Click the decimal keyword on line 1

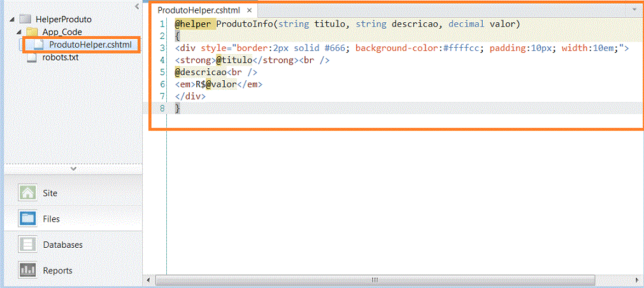(x=466, y=24)
